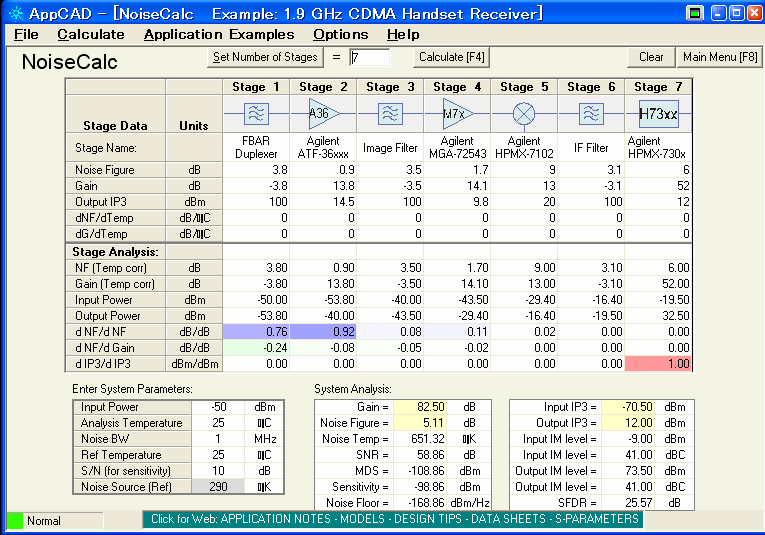Click the highlighted d NF/d NF value 0.76
The width and height of the screenshot is (765, 535).
point(256,332)
